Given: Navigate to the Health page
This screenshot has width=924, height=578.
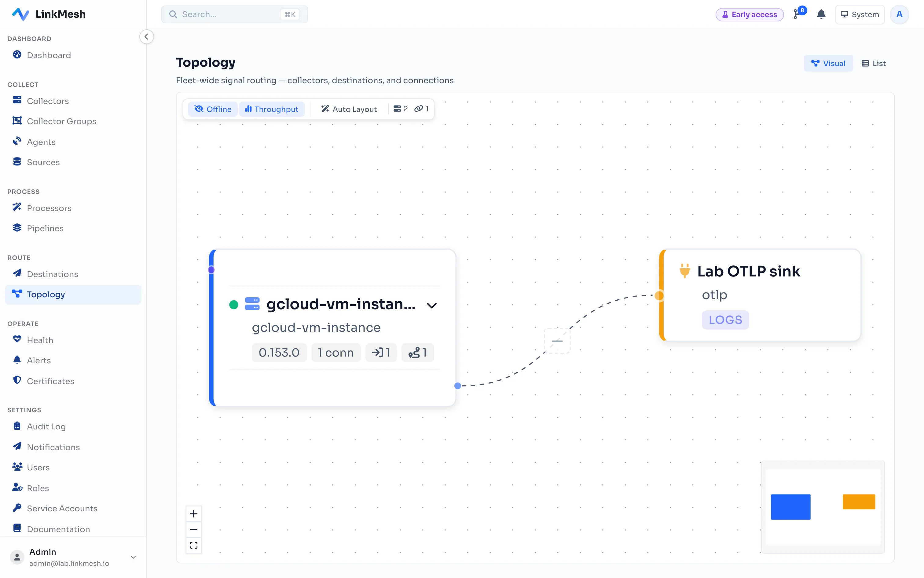Looking at the screenshot, I should pos(73,340).
